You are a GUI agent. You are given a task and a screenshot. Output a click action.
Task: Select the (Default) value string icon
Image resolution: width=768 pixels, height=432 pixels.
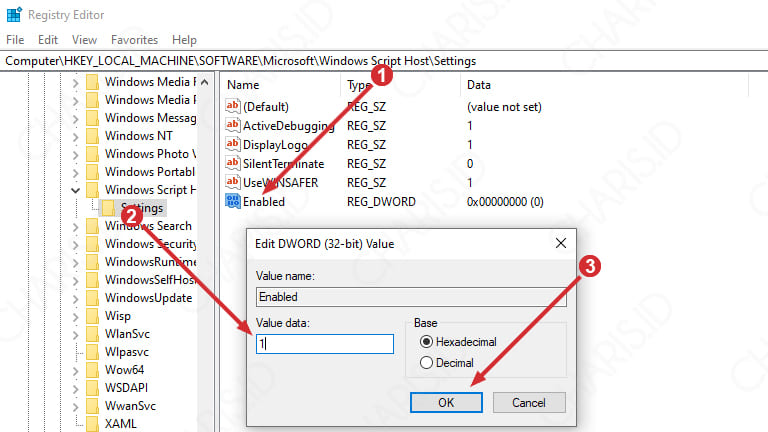233,106
